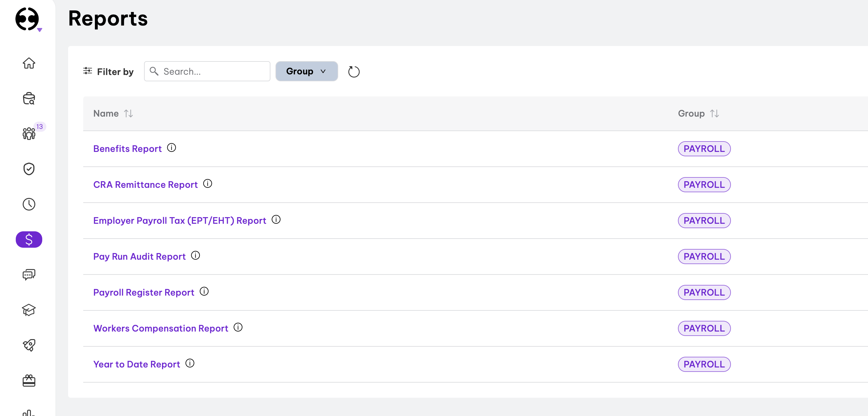Click the PAYROLL tag on Payroll Register row
868x416 pixels.
click(704, 292)
